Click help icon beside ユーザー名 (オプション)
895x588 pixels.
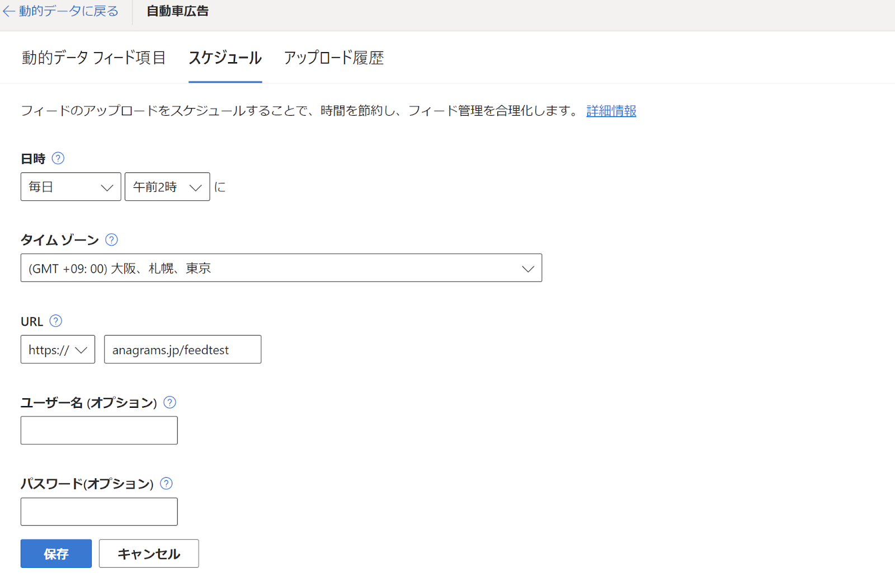click(169, 402)
